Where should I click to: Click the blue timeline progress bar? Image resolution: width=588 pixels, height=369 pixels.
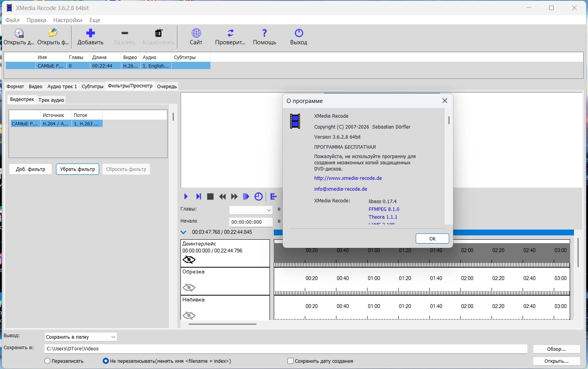click(x=513, y=232)
